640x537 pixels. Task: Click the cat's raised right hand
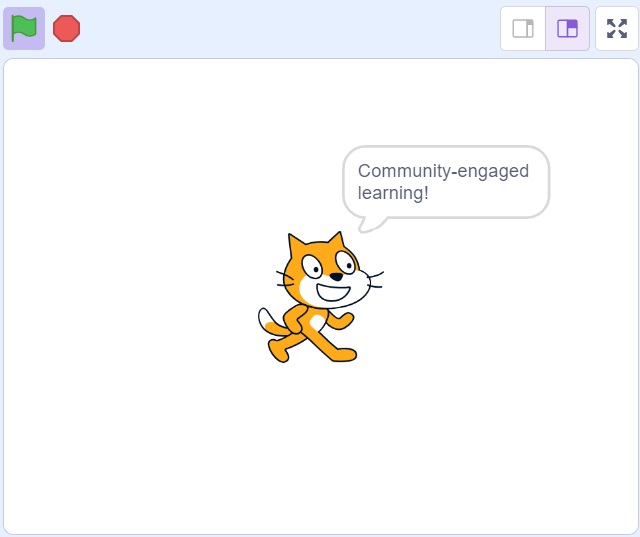(x=345, y=320)
